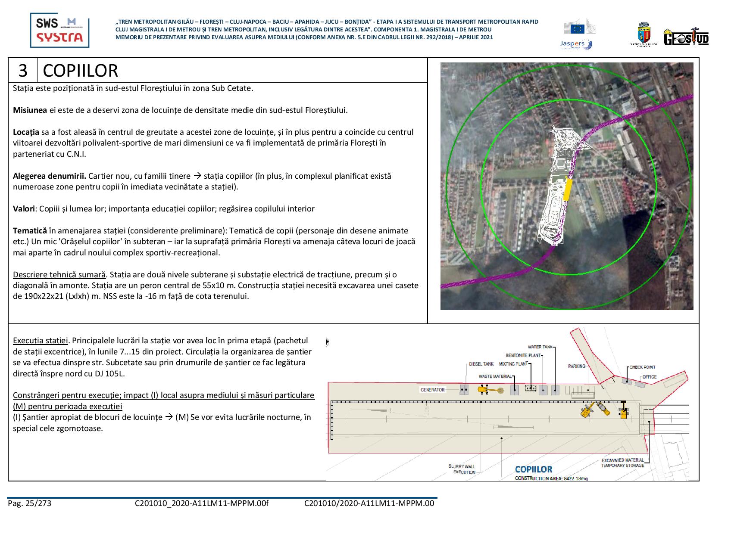Viewport: 756px width, 534px height.
Task: Click the generator box in site plan
Action: point(464,390)
